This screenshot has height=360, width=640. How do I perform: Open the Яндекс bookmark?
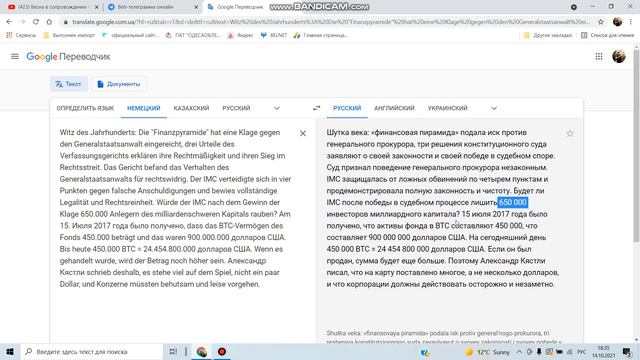240,35
